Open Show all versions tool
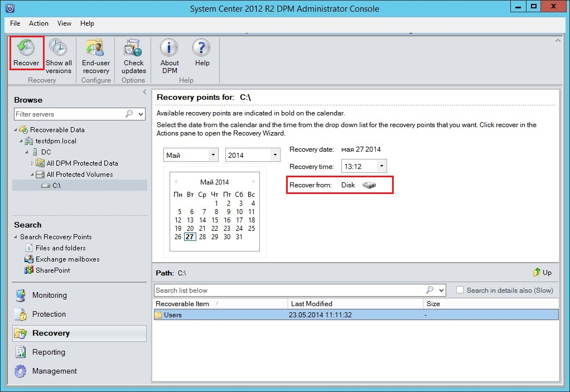Screen dimensions: 570x392 (59, 49)
